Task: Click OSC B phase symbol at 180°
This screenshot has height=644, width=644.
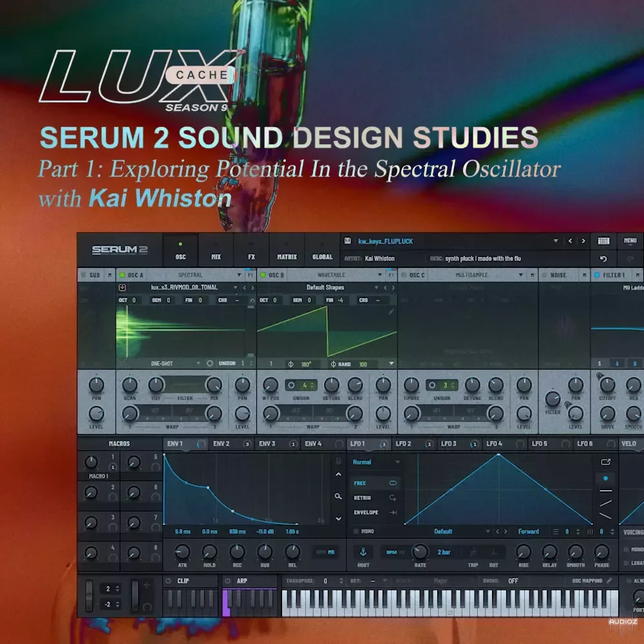Action: point(291,365)
